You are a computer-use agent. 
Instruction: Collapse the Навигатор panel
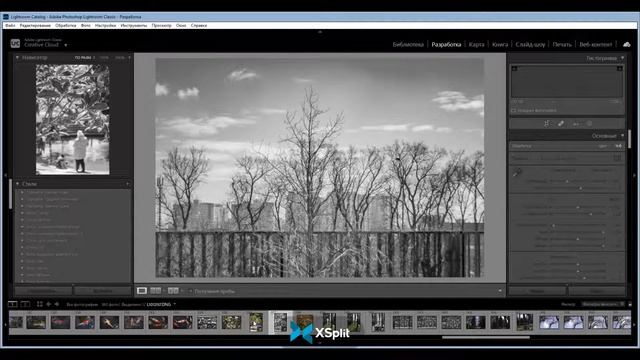point(17,58)
